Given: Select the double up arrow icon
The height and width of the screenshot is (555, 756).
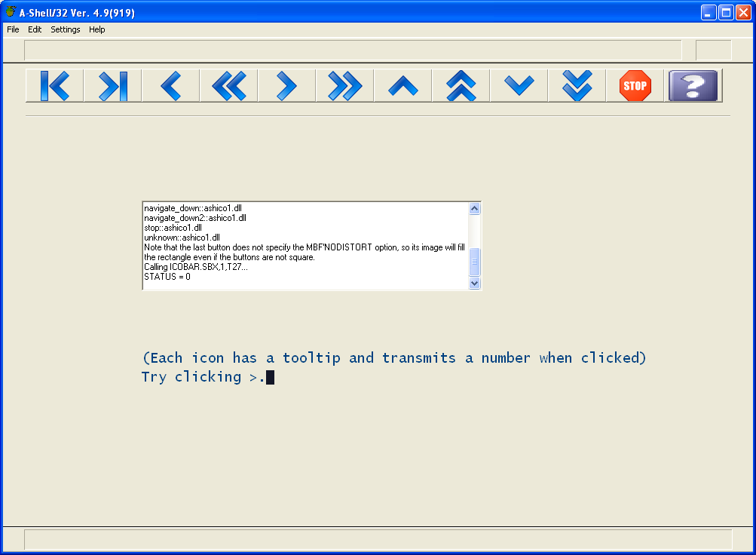Looking at the screenshot, I should click(461, 86).
